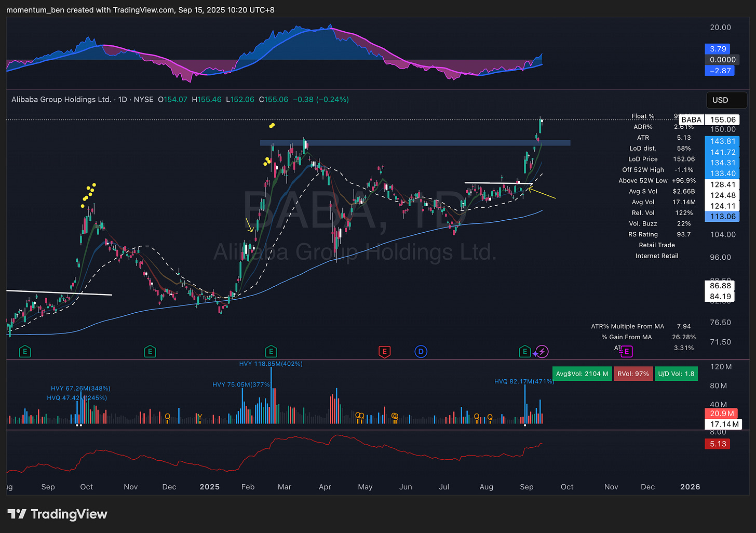Image resolution: width=756 pixels, height=533 pixels.
Task: Click the HVY 118.85M(402%) volume annotation
Action: (271, 364)
